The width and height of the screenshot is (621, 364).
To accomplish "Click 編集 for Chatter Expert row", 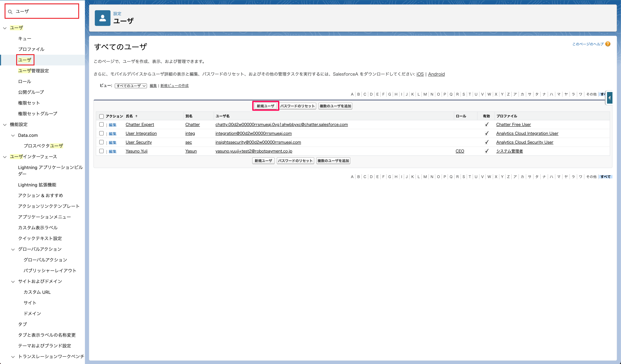I will 112,125.
